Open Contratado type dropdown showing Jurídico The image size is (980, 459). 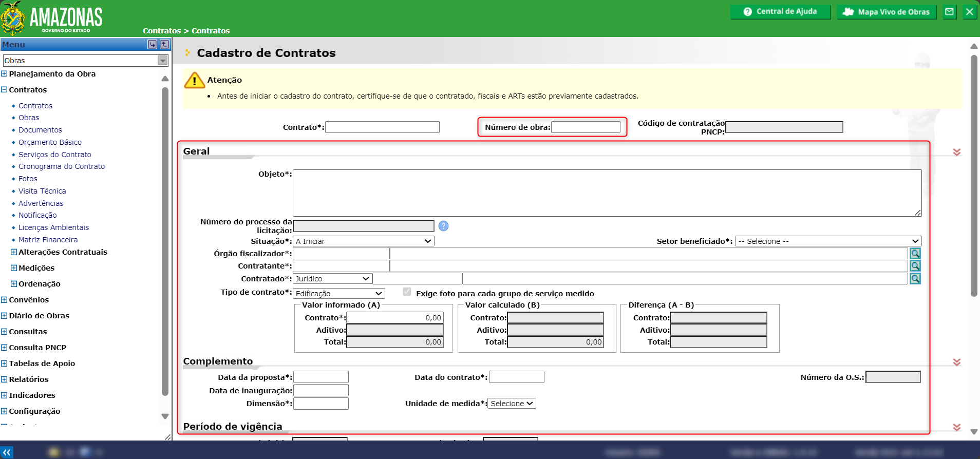click(332, 279)
